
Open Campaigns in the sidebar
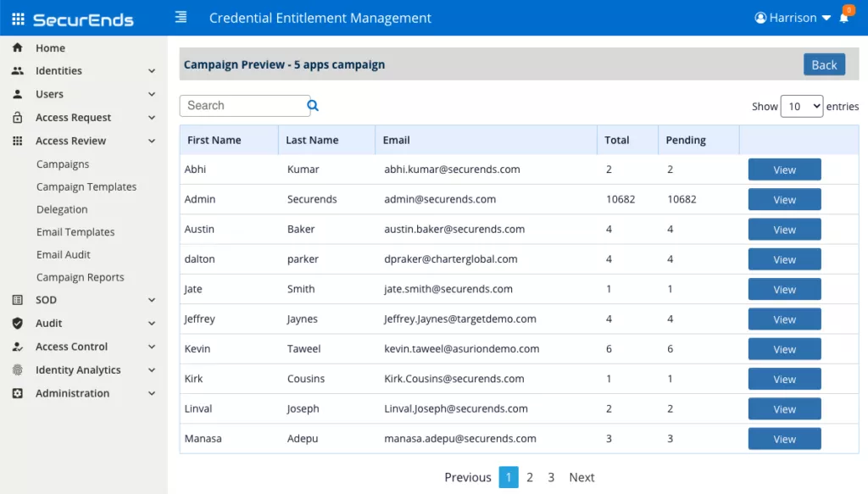coord(63,164)
